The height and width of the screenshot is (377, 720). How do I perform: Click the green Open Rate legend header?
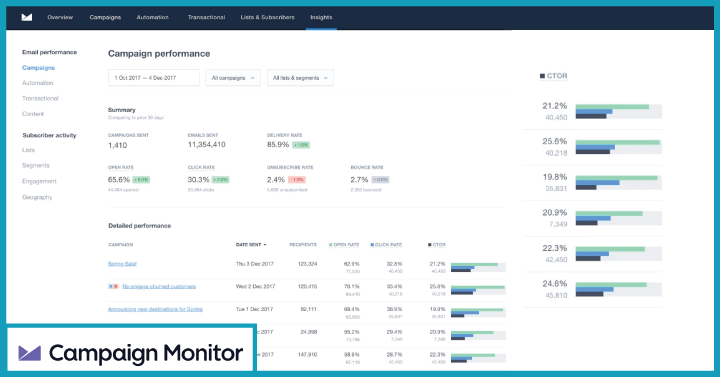coord(344,245)
